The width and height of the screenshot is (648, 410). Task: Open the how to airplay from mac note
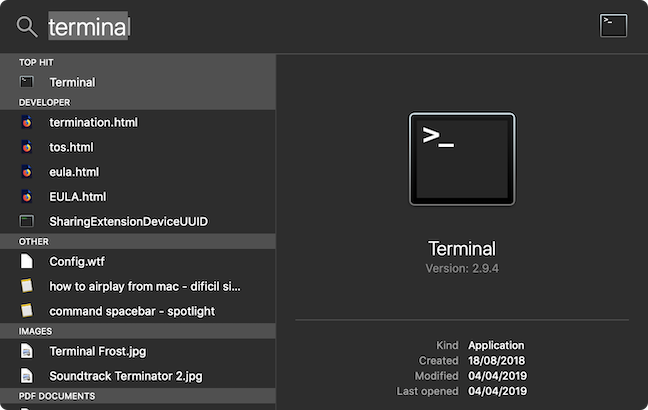pyautogui.click(x=138, y=286)
